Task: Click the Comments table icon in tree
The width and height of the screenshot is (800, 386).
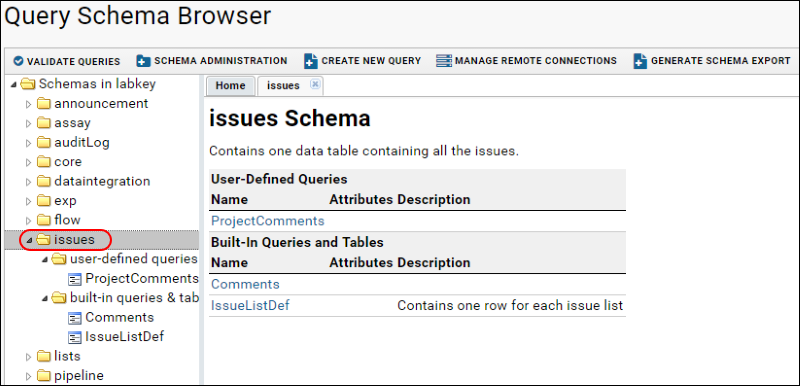Action: pyautogui.click(x=75, y=318)
